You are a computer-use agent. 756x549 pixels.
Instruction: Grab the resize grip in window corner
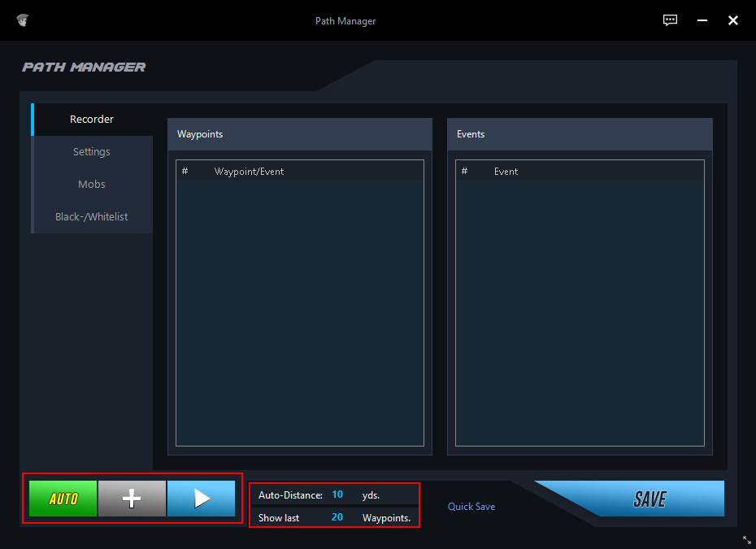tap(747, 539)
